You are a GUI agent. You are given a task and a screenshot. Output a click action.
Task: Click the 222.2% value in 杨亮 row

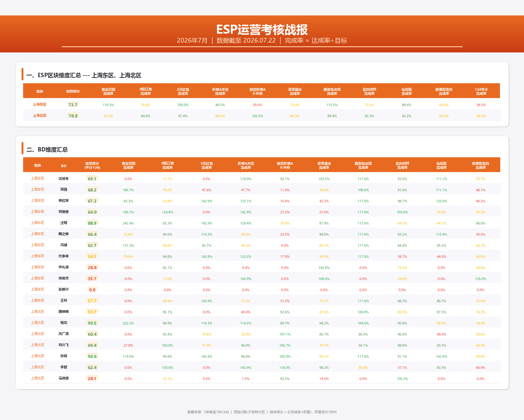[128, 323]
